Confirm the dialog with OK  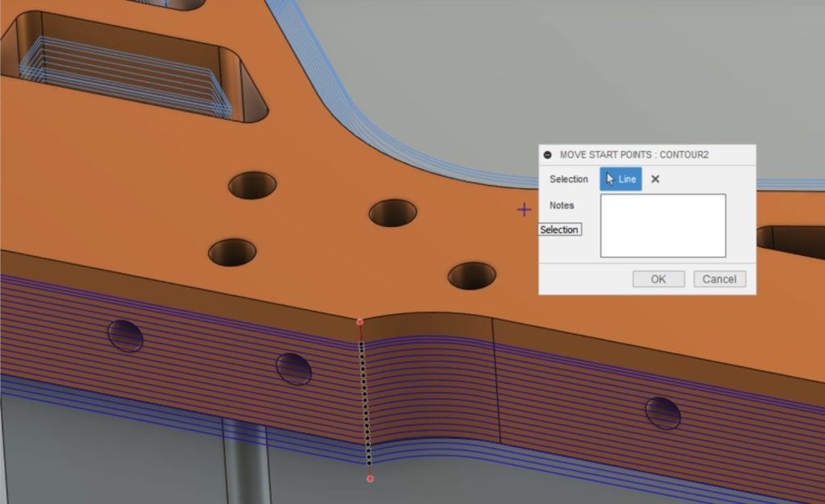(658, 279)
